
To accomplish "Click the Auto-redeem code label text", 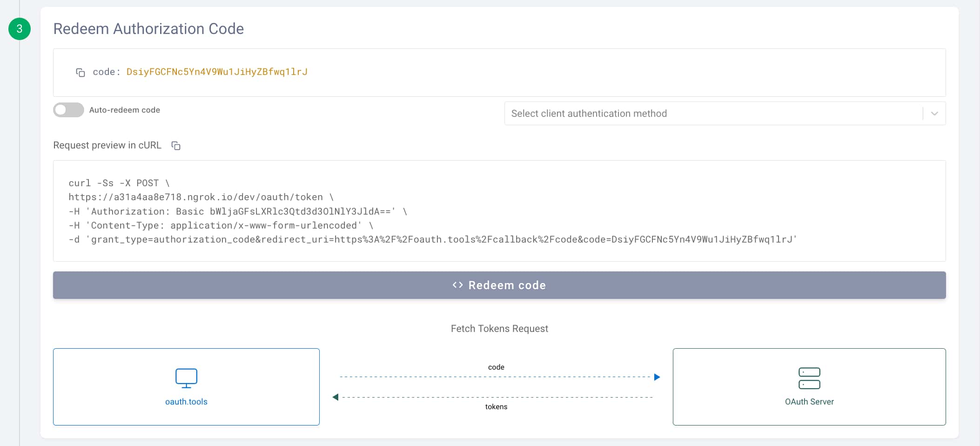I will [124, 110].
